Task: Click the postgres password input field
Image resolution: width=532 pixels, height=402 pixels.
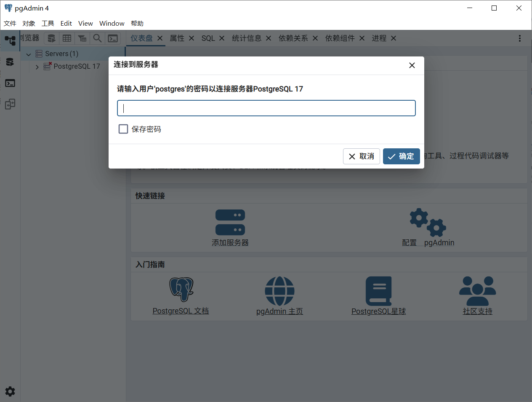Action: pos(266,108)
